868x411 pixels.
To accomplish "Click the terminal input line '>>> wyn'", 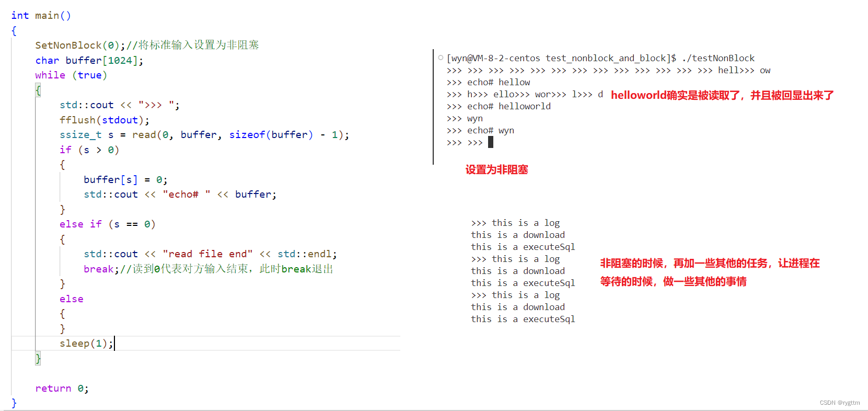I will [x=465, y=119].
